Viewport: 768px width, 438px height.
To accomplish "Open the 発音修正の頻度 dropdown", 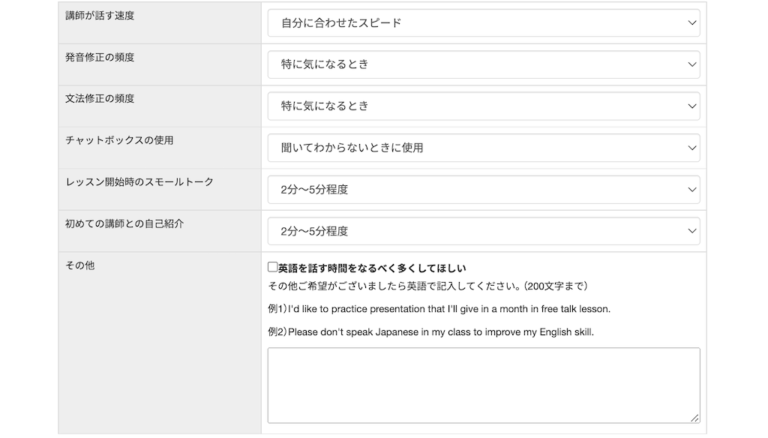I will pos(483,65).
